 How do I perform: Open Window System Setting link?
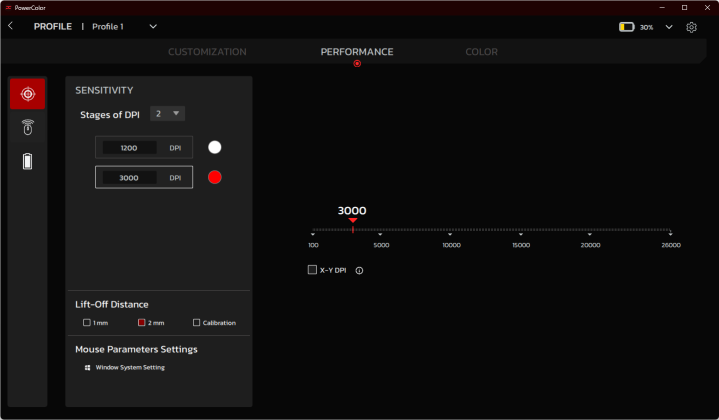pyautogui.click(x=130, y=368)
